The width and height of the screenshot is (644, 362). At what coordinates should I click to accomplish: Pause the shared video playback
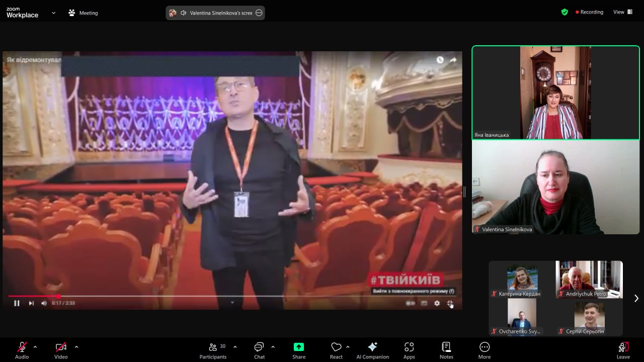pyautogui.click(x=17, y=303)
